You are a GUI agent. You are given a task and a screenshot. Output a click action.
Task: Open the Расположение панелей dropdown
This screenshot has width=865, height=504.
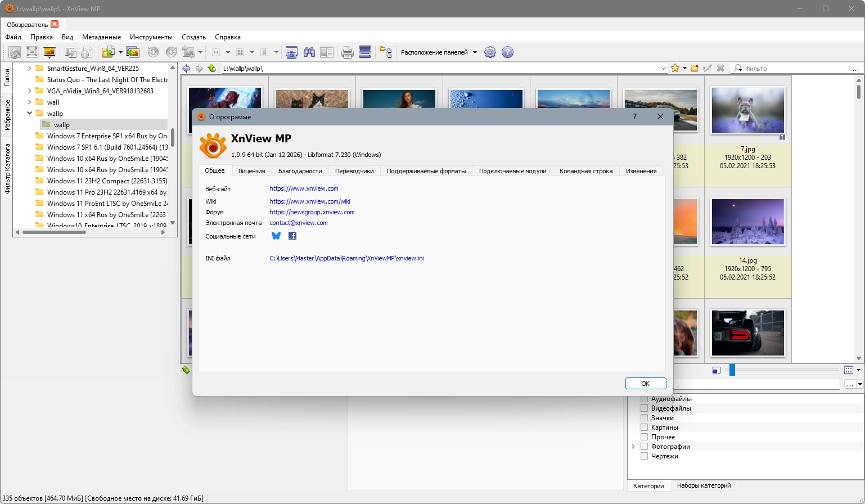tap(439, 52)
